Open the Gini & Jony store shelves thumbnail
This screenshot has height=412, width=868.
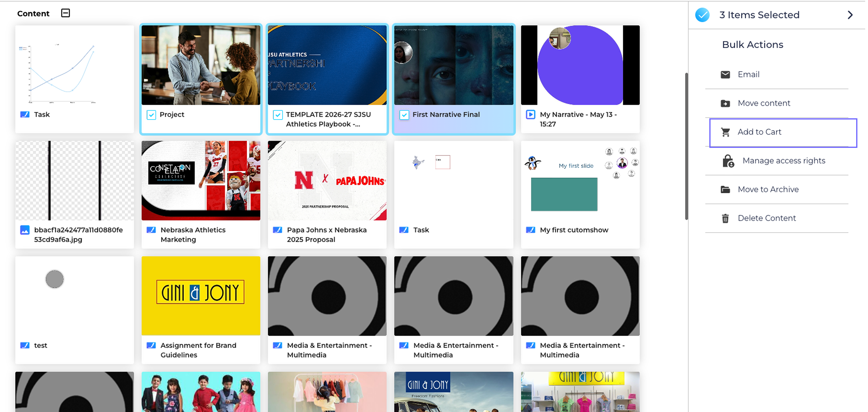[x=580, y=392]
